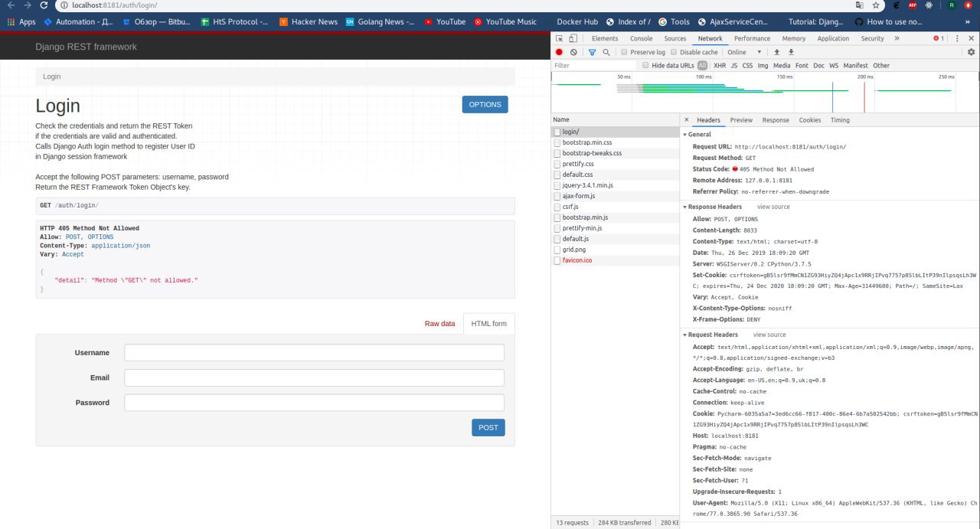Close the request details pane
This screenshot has width=980, height=529.
[686, 120]
